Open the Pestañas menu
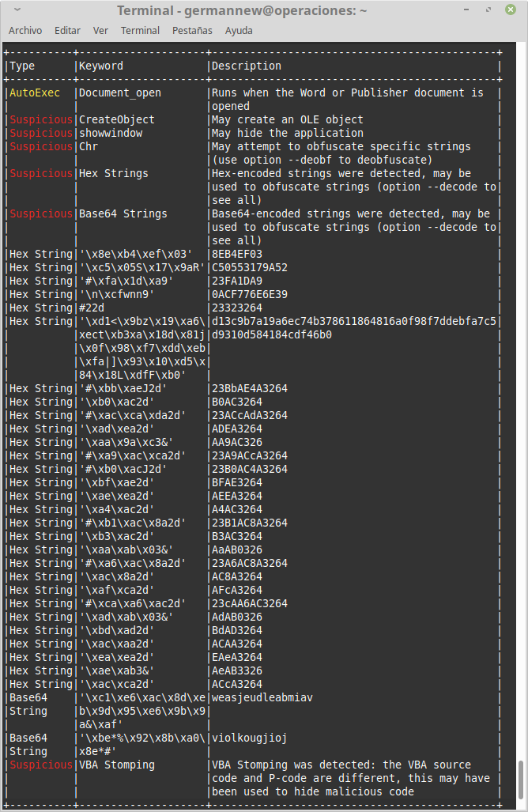528x812 pixels. (x=192, y=31)
